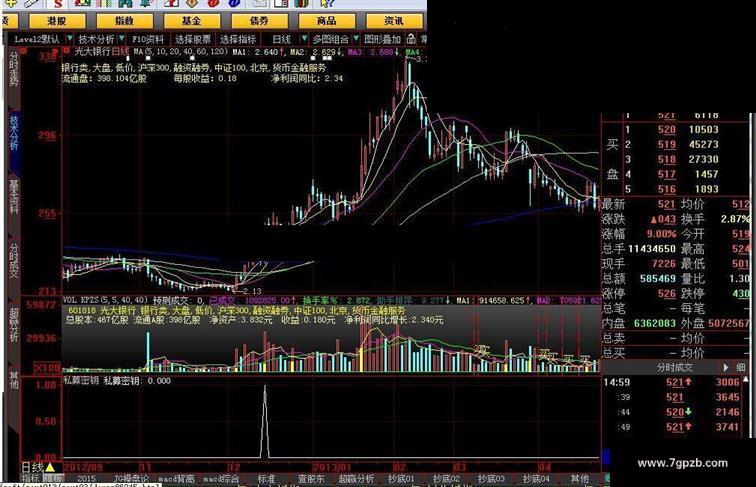Click the 总手 value 11434650
Screen dimensions: 756x487
click(652, 249)
